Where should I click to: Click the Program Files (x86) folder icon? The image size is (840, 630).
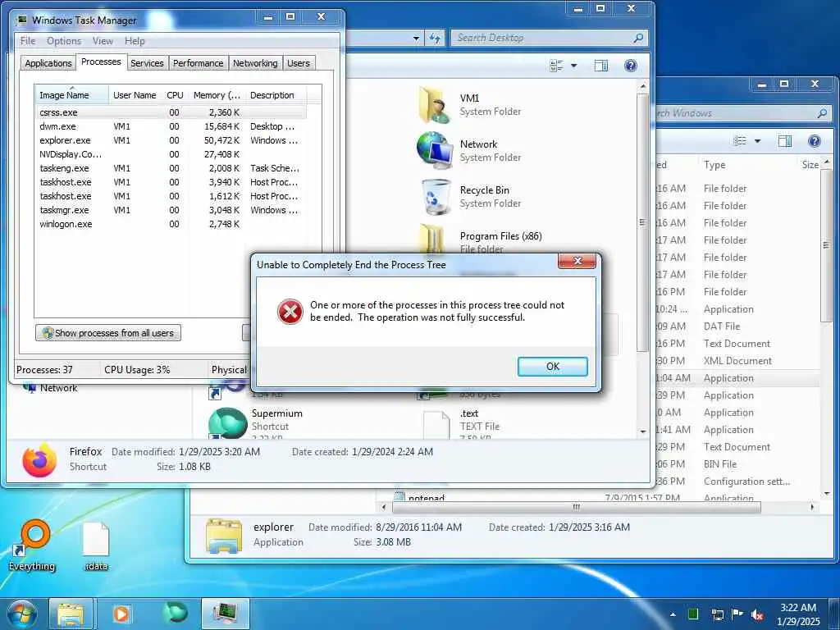[x=431, y=239]
